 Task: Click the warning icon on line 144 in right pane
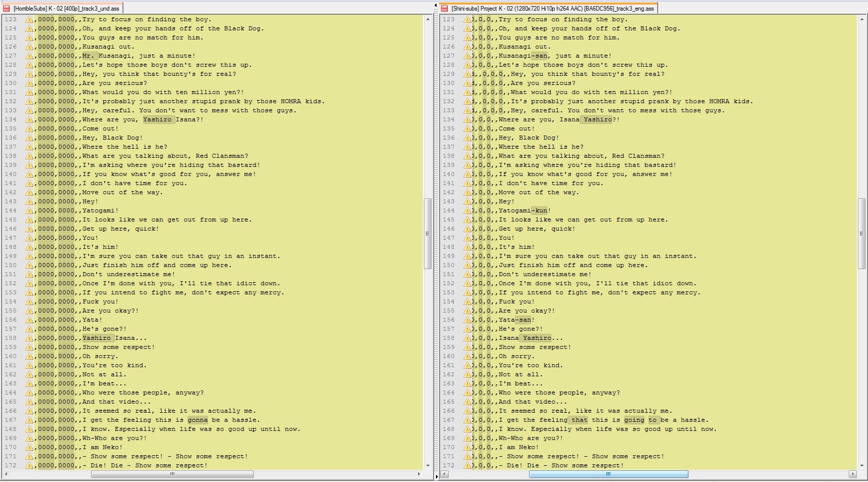pyautogui.click(x=467, y=211)
